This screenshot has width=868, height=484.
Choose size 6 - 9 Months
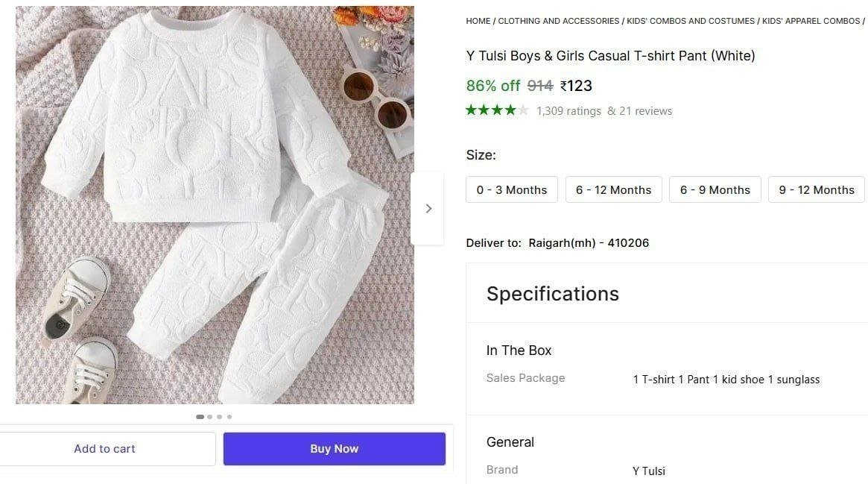[x=715, y=190]
